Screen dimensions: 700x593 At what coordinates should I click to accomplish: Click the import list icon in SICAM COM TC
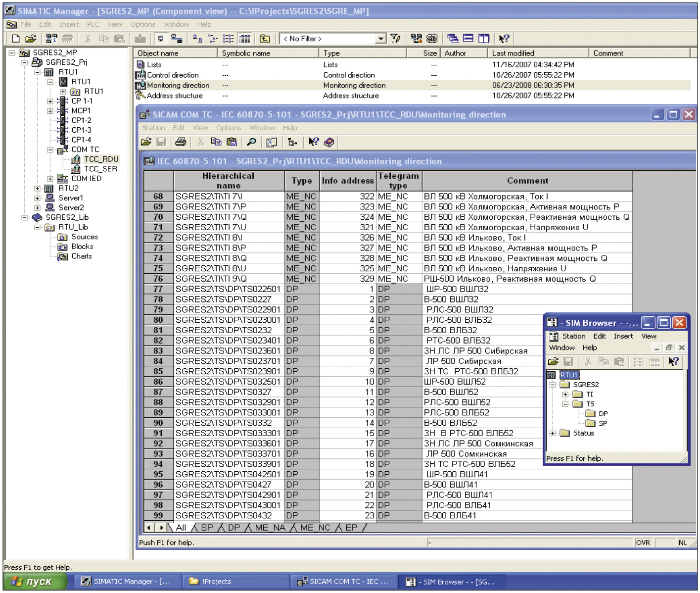(x=272, y=142)
